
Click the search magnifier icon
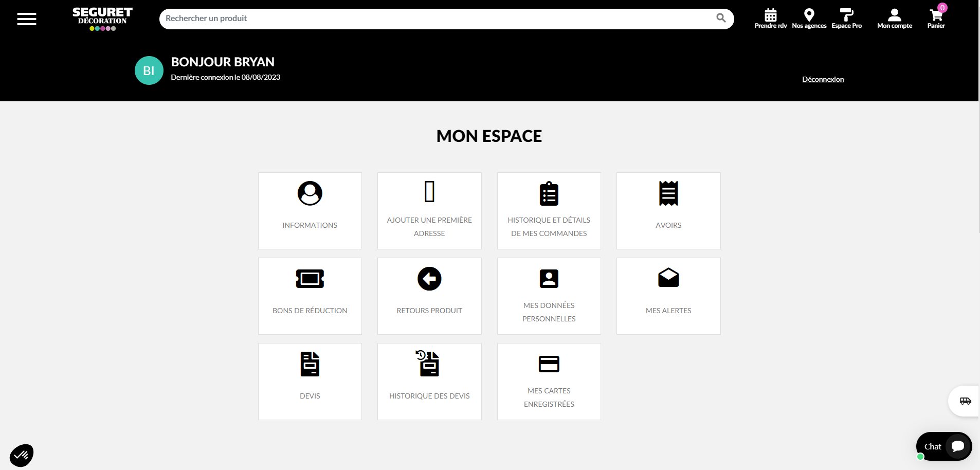(x=721, y=19)
